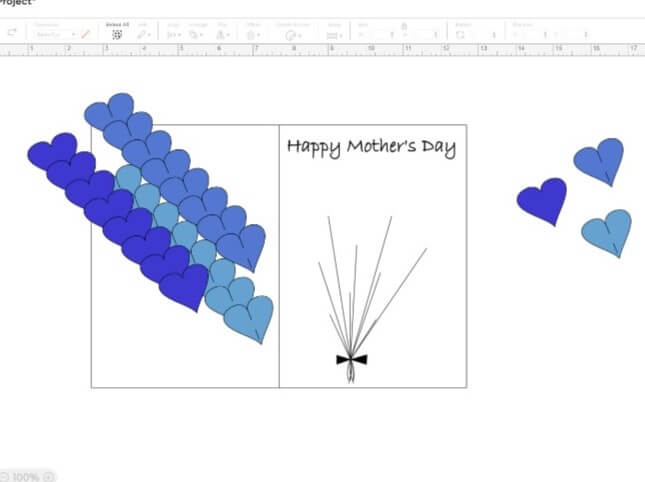This screenshot has width=645, height=482.
Task: Open the Flip dropdown
Action: pos(223,35)
